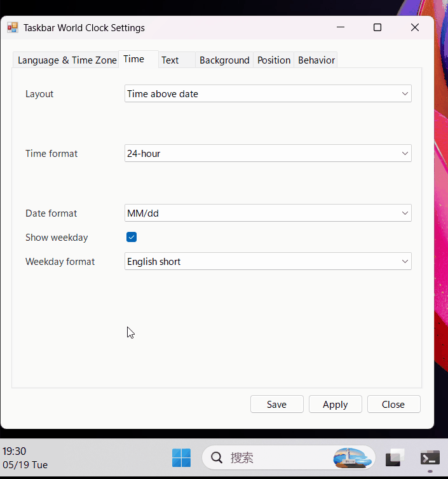448x479 pixels.
Task: Click the Close button at bottom
Action: (393, 404)
